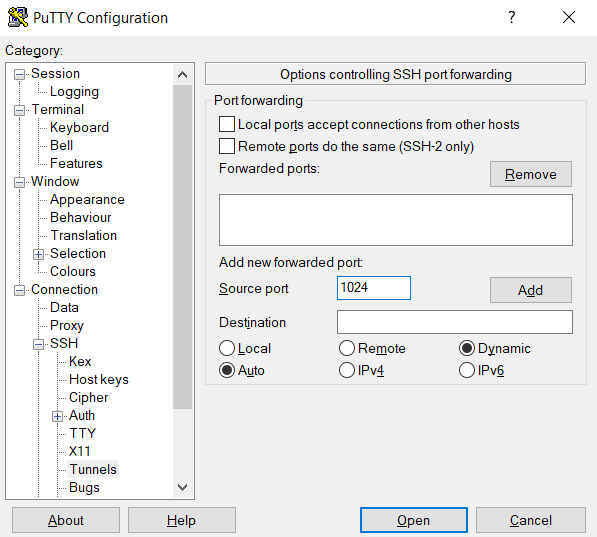Expand the Selection tree node
This screenshot has height=537, width=597.
point(38,254)
